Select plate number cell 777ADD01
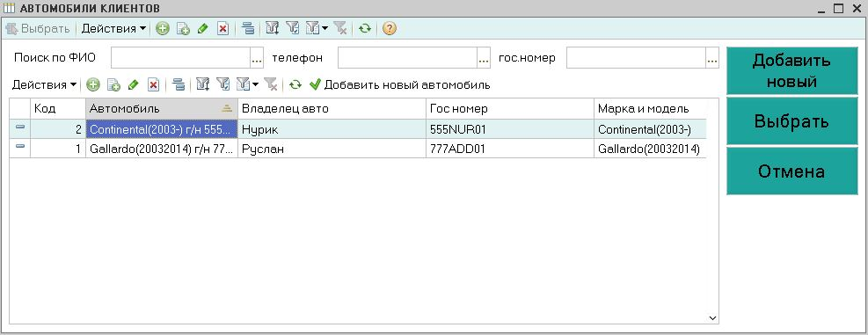Screen dimensions: 868x335 click(510, 149)
